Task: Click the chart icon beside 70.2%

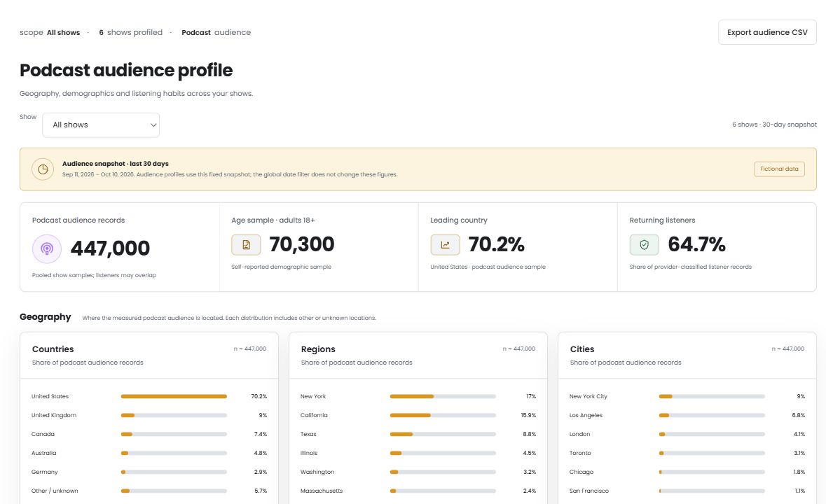Action: (x=445, y=244)
